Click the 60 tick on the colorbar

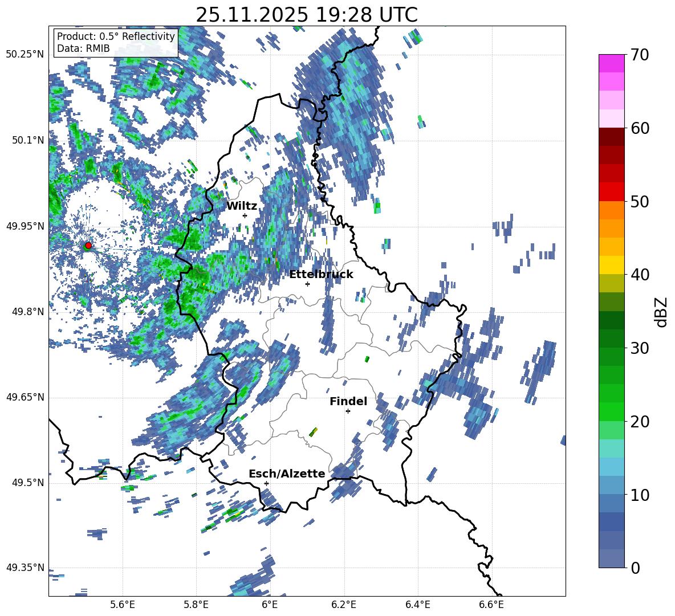click(639, 128)
